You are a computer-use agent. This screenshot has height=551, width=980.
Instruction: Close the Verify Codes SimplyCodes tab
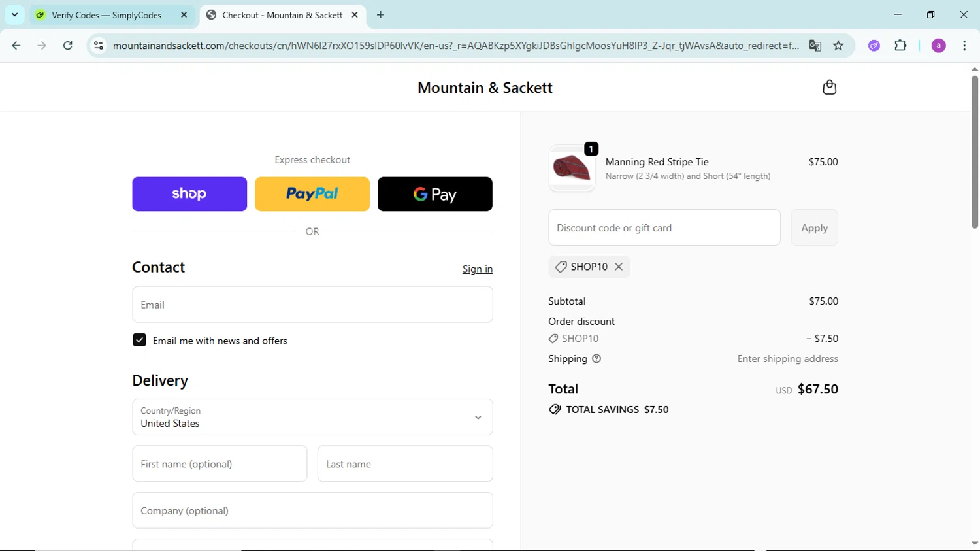[x=184, y=15]
